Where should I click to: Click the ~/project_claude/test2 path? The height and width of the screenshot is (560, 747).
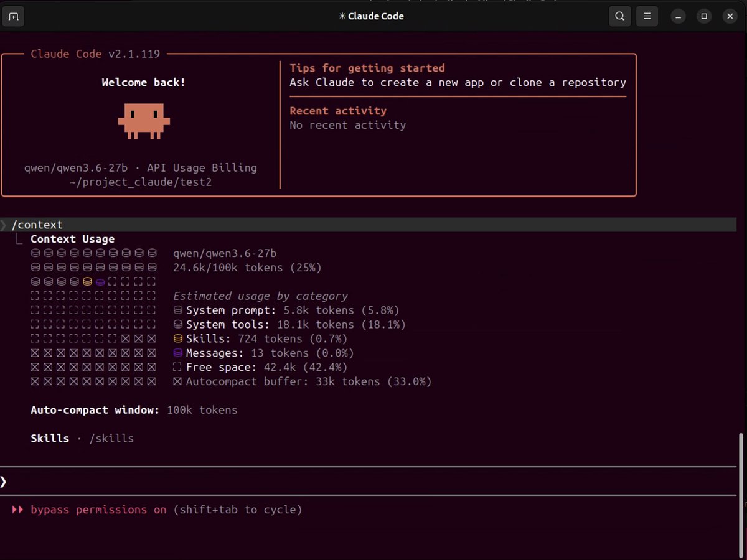point(141,182)
